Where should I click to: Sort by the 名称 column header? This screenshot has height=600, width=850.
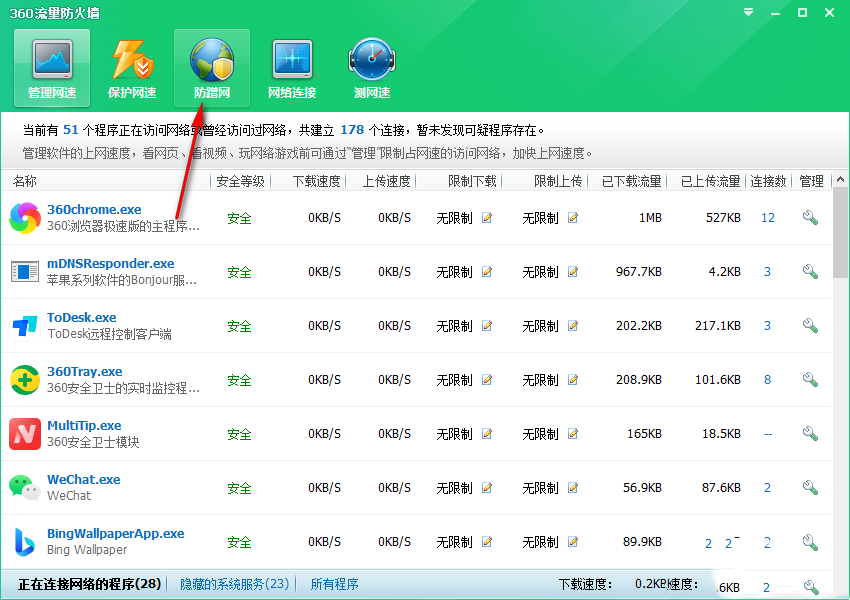point(25,181)
